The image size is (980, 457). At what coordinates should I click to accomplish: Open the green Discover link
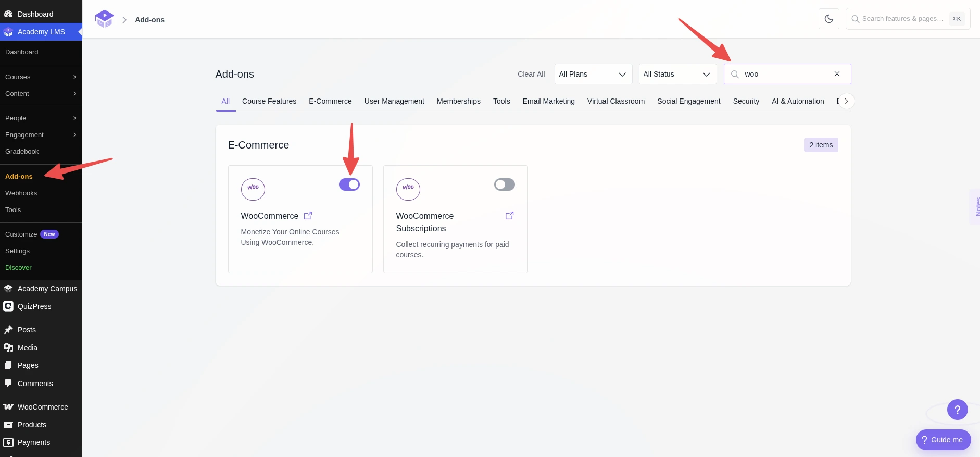tap(18, 268)
